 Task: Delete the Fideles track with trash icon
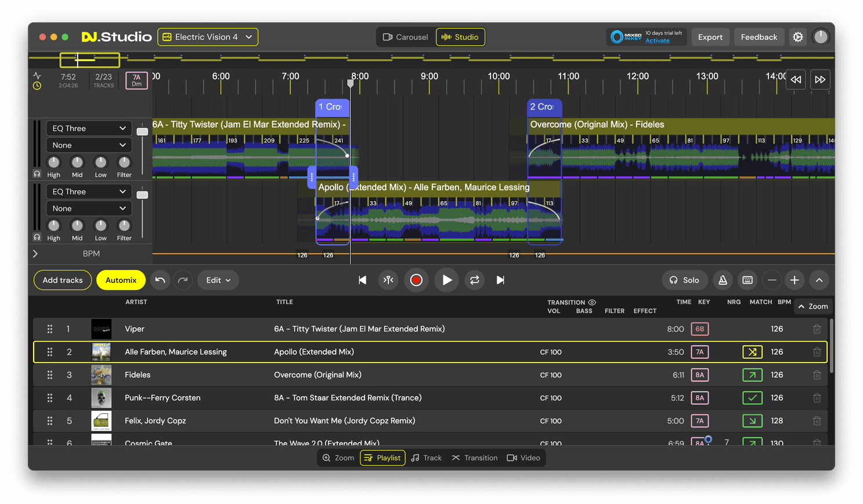(x=817, y=375)
